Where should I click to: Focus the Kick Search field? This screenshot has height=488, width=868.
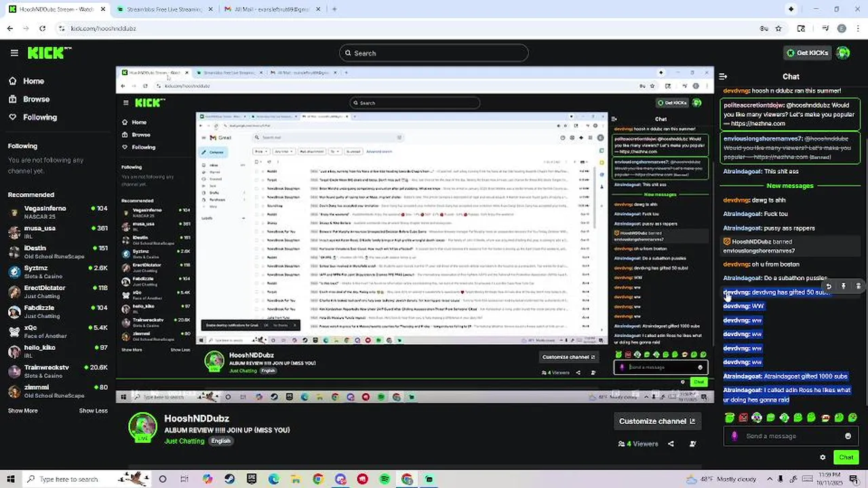434,53
